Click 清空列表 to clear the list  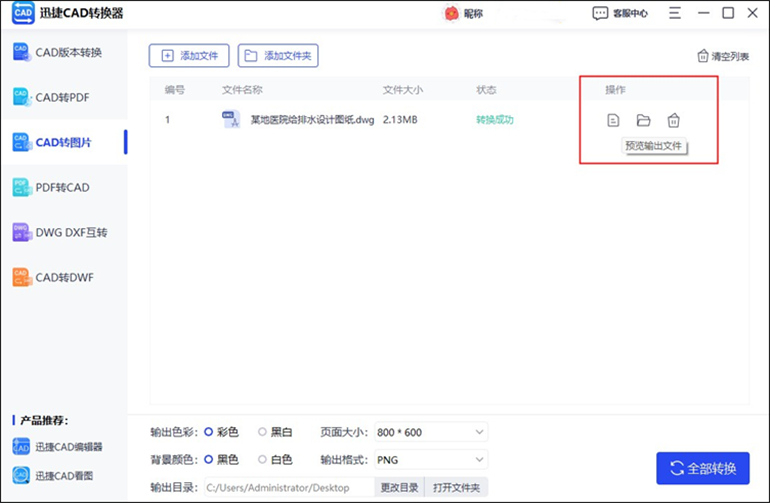(723, 56)
